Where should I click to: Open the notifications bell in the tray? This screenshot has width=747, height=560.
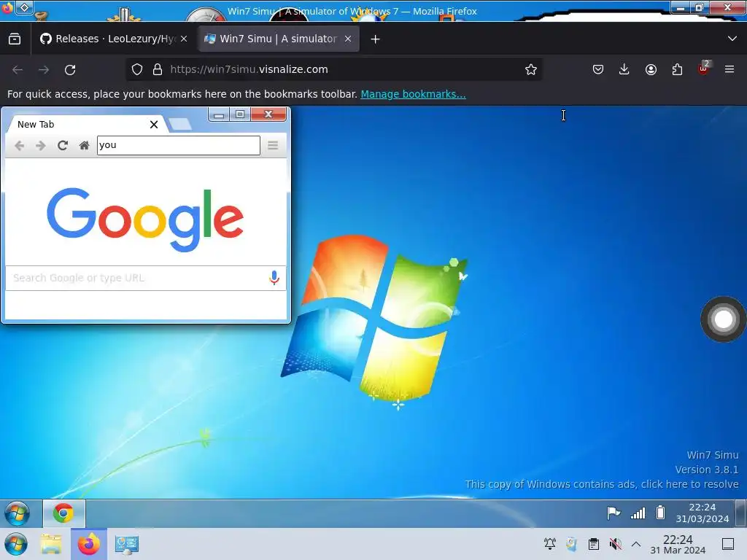click(x=550, y=544)
